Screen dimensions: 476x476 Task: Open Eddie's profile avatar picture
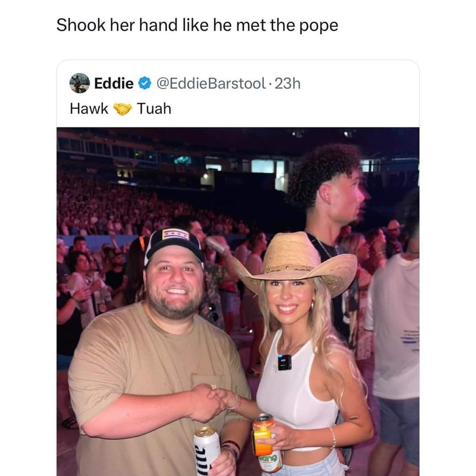pyautogui.click(x=79, y=83)
